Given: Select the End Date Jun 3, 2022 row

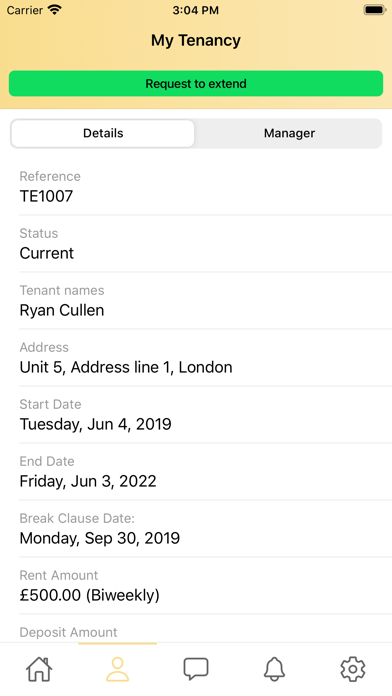Looking at the screenshot, I should tap(206, 471).
